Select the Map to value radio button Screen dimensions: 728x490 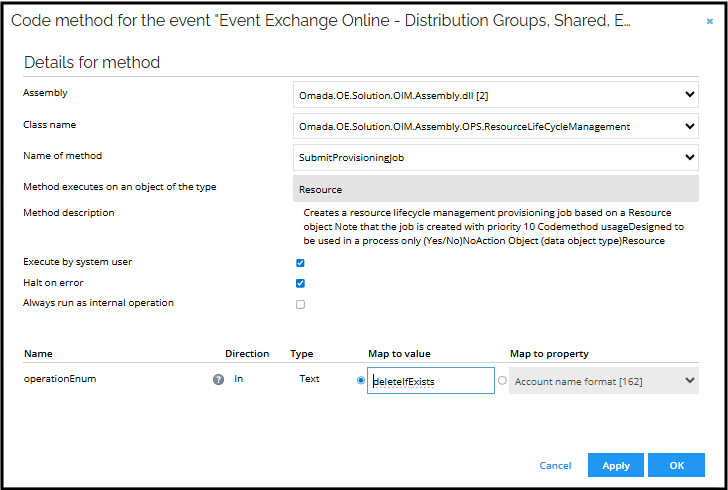click(x=361, y=380)
